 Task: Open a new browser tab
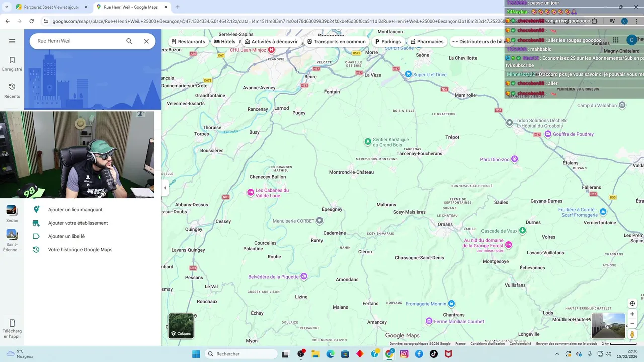(x=178, y=7)
